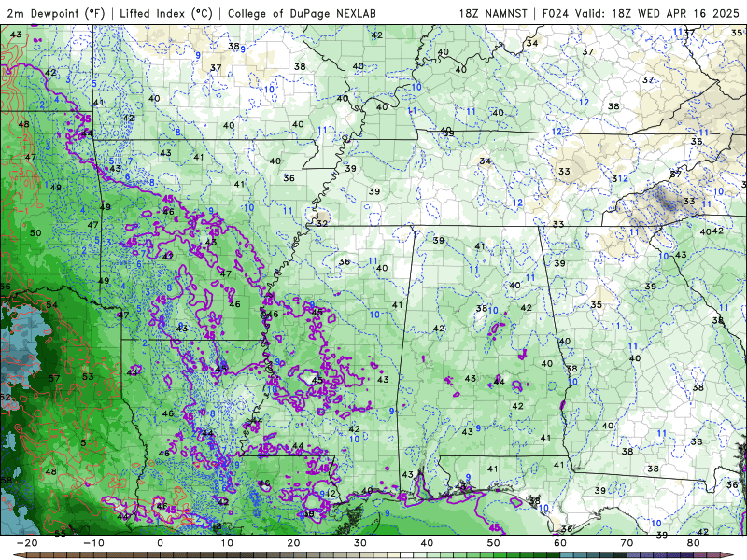Click the 30 label on the color scale
Image resolution: width=747 pixels, height=560 pixels.
click(360, 543)
